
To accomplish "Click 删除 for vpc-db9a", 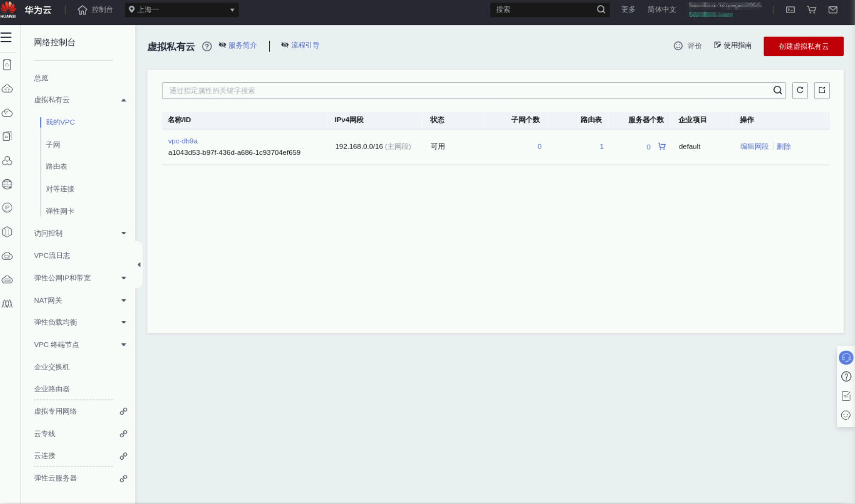I will tap(783, 147).
